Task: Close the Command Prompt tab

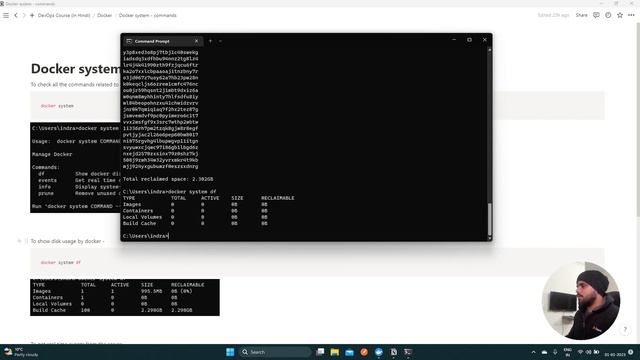Action: pyautogui.click(x=196, y=41)
